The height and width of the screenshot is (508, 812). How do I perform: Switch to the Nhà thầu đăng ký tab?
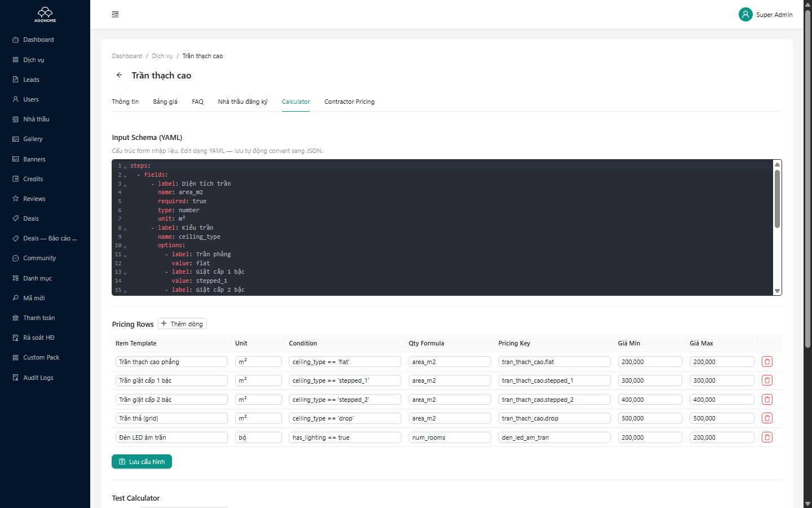(242, 102)
